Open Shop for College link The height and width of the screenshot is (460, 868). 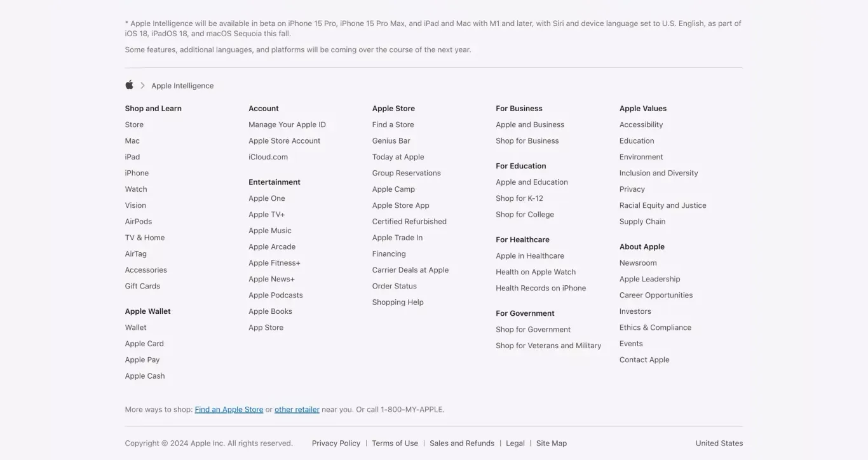pos(525,215)
